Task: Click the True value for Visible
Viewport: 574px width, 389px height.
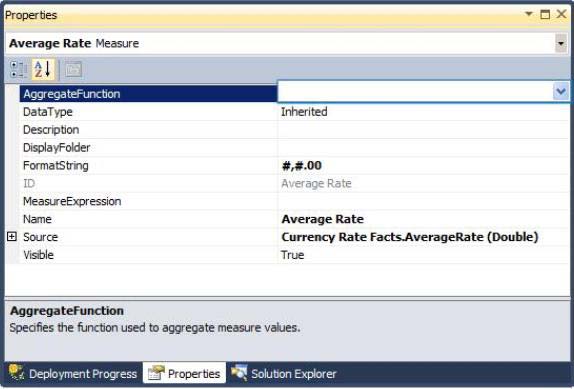Action: coord(292,255)
